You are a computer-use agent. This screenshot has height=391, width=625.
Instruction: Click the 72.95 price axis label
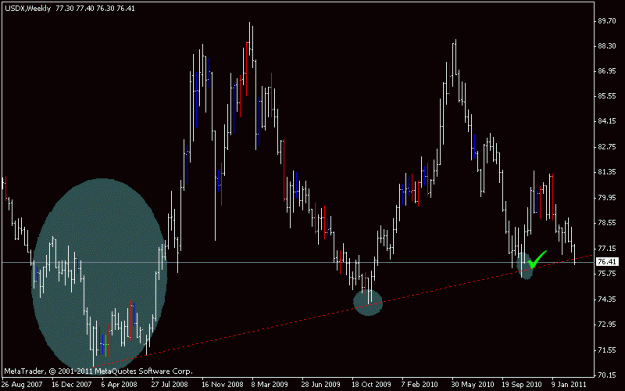[x=607, y=324]
